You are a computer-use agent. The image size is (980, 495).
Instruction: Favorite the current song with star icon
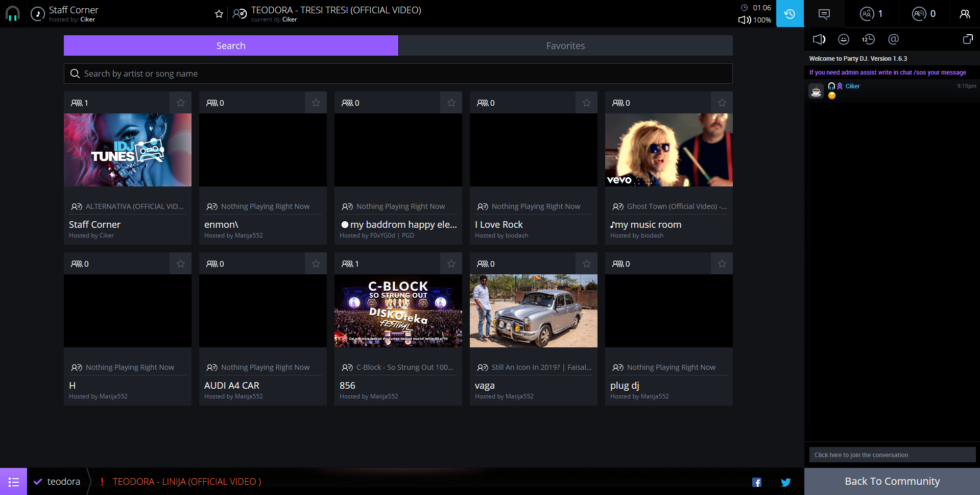click(219, 14)
